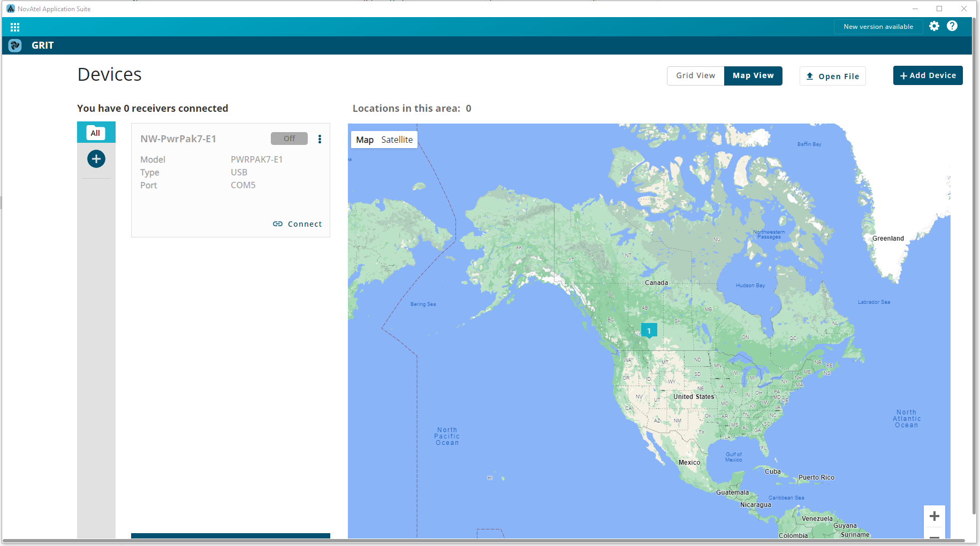Click the United States map label

click(694, 397)
